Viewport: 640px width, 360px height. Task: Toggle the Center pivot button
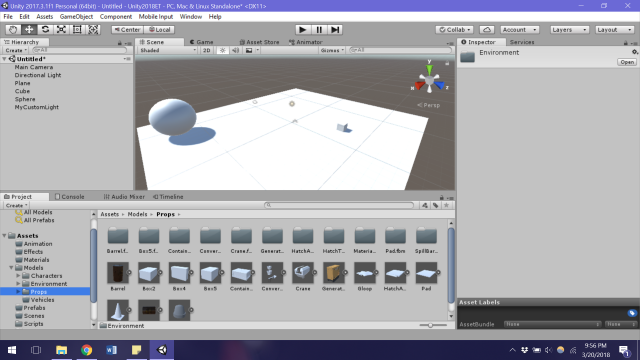(x=127, y=30)
